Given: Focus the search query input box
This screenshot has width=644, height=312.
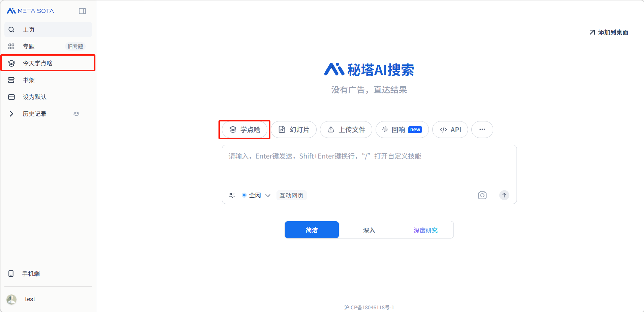Looking at the screenshot, I should (x=369, y=167).
